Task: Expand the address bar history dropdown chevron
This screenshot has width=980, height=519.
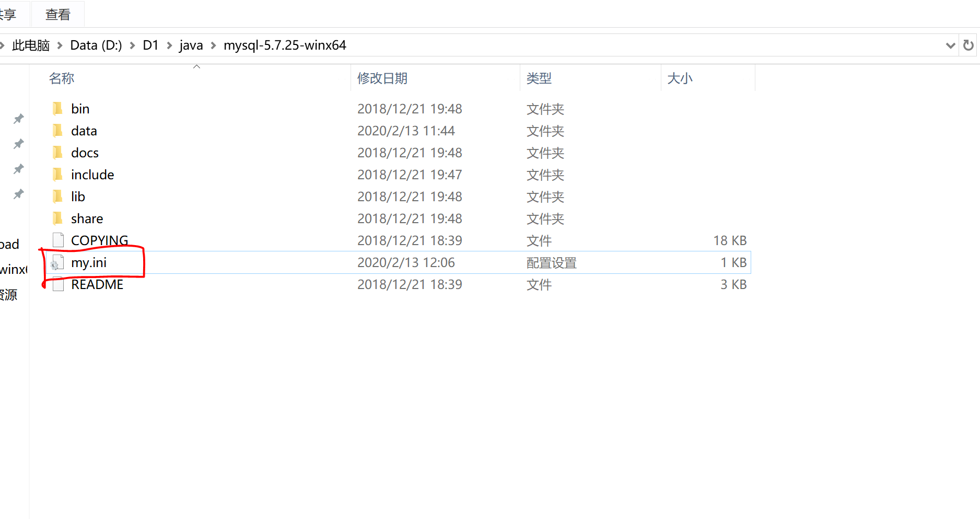Action: [x=950, y=45]
